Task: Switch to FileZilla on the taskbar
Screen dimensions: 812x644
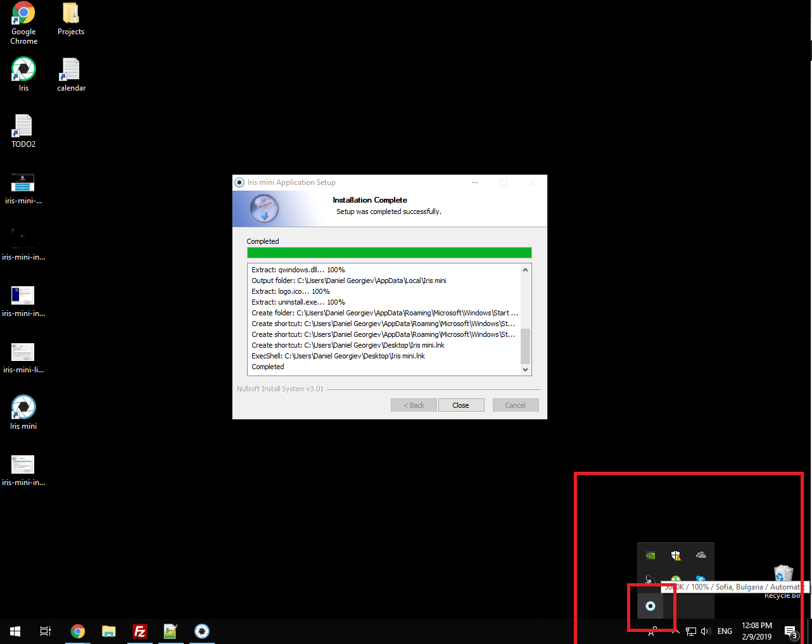Action: pos(140,631)
